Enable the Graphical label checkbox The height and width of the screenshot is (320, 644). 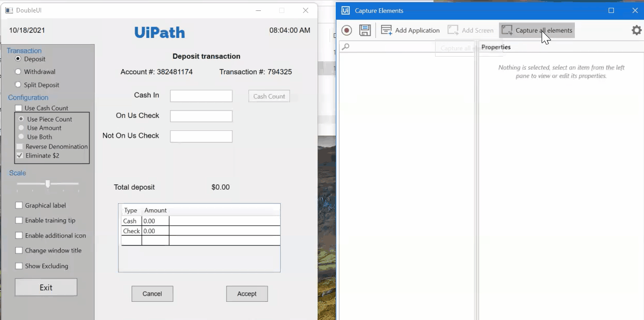[19, 205]
